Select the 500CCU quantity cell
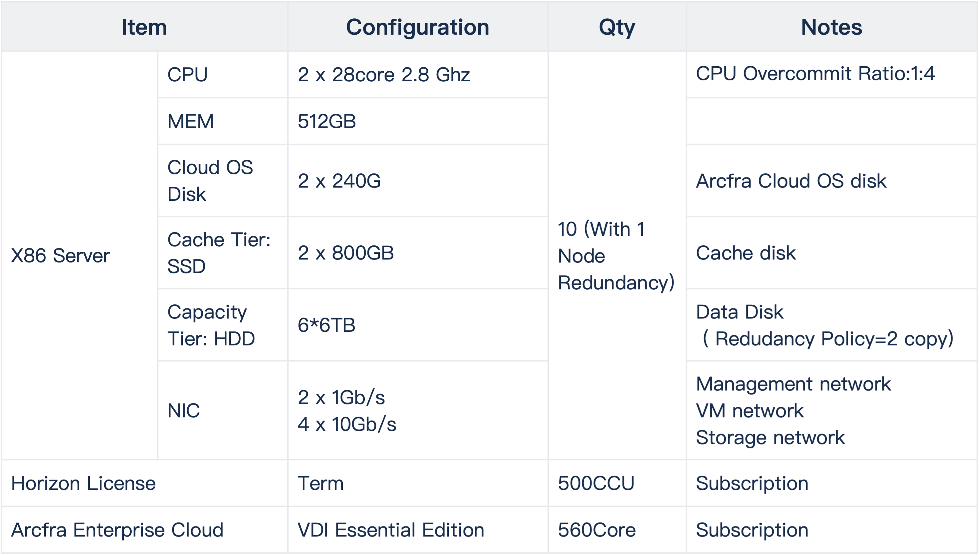980x556 pixels. pos(617,483)
